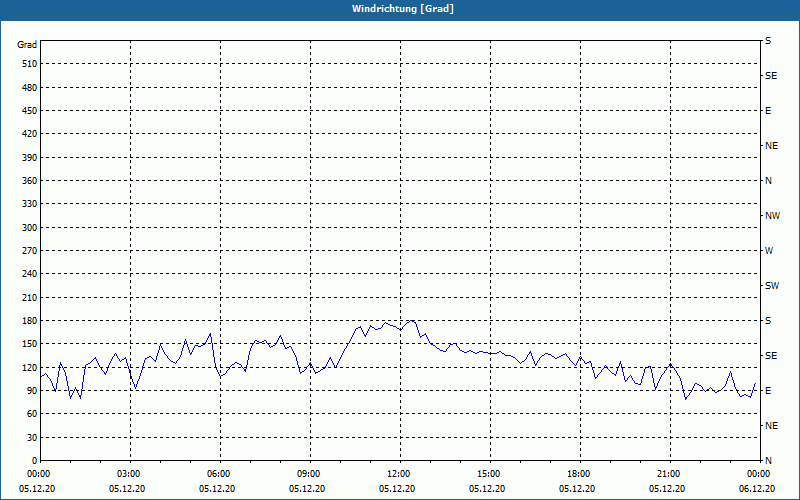Screen dimensions: 800x500
Task: Click the S compass label level with 180
Action: tap(768, 321)
